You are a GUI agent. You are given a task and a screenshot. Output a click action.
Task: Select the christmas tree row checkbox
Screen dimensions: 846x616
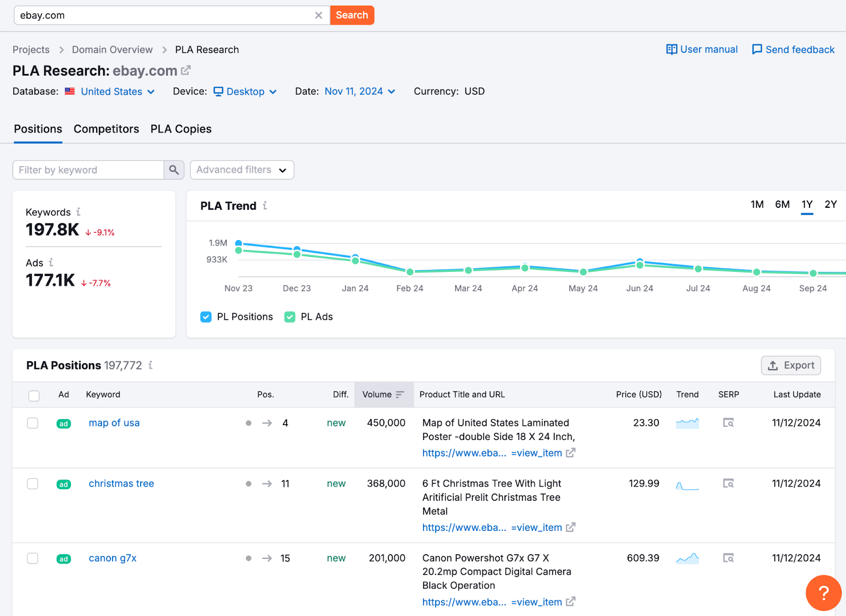[33, 484]
